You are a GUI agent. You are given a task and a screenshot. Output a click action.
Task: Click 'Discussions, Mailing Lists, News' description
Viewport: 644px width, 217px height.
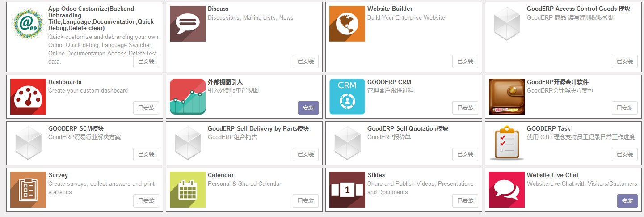click(x=251, y=17)
